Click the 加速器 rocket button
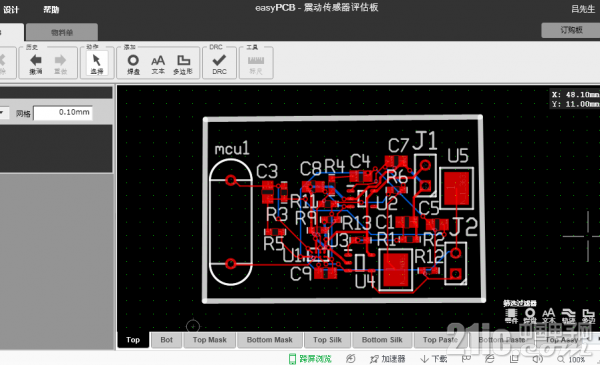The image size is (600, 365). tap(388, 359)
